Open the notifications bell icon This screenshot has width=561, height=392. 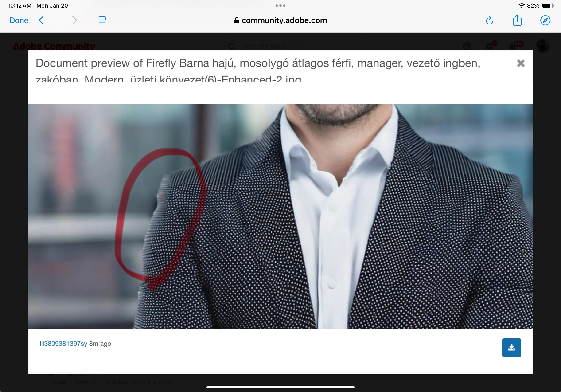click(513, 46)
